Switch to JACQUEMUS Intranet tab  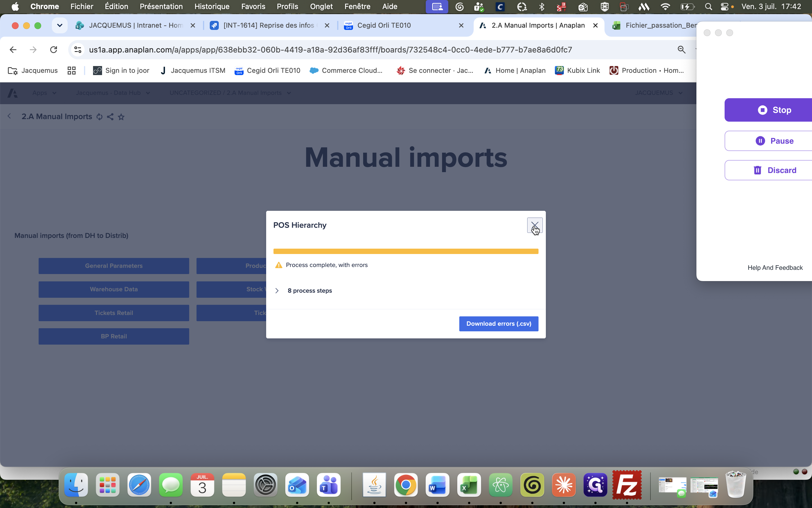pos(136,25)
